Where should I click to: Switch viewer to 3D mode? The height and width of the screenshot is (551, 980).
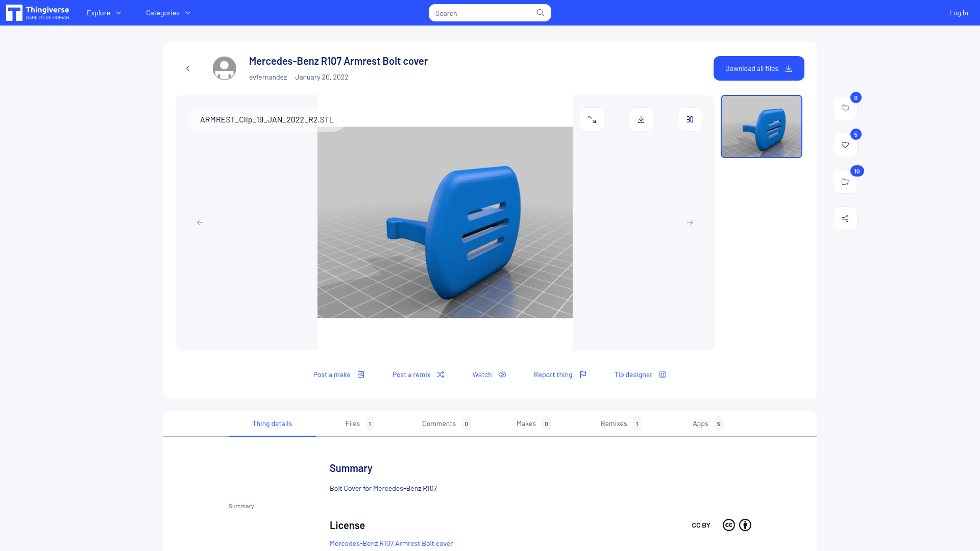point(690,119)
